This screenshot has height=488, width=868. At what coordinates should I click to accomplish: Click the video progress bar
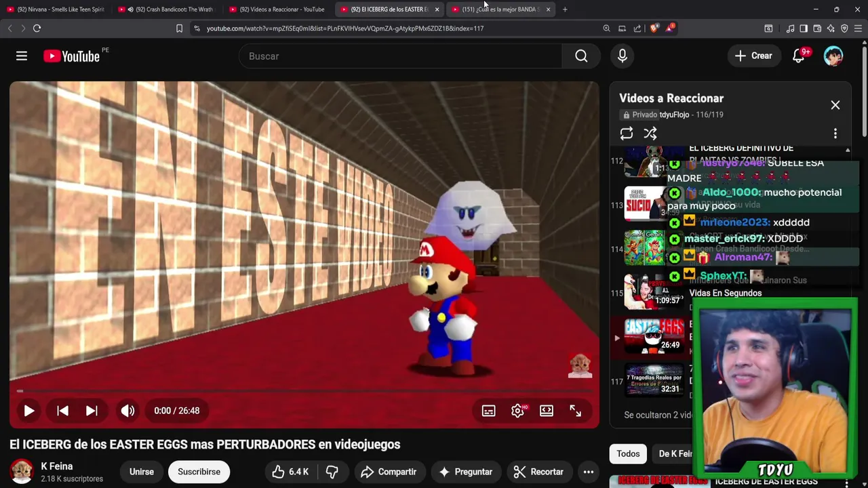[x=304, y=391]
